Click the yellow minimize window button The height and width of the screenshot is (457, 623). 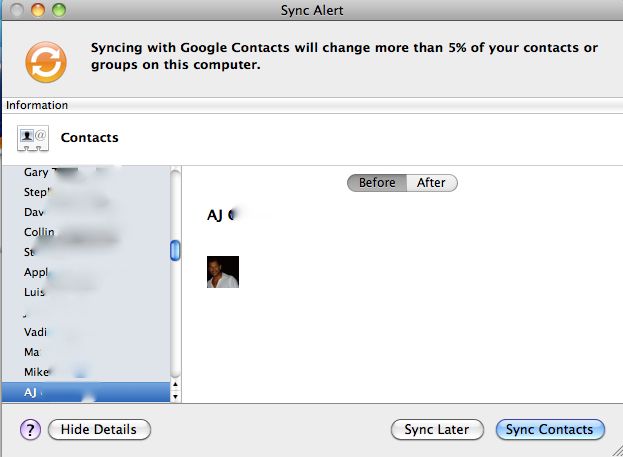[39, 9]
